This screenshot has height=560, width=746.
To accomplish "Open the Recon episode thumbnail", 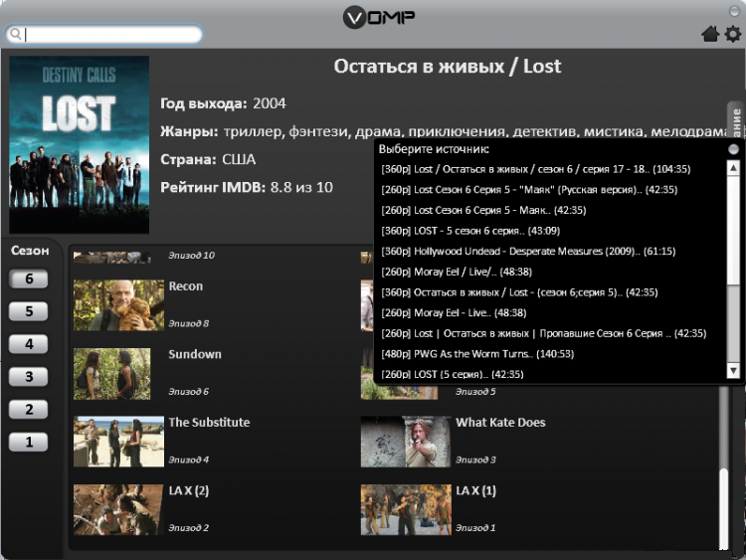I will click(x=118, y=304).
